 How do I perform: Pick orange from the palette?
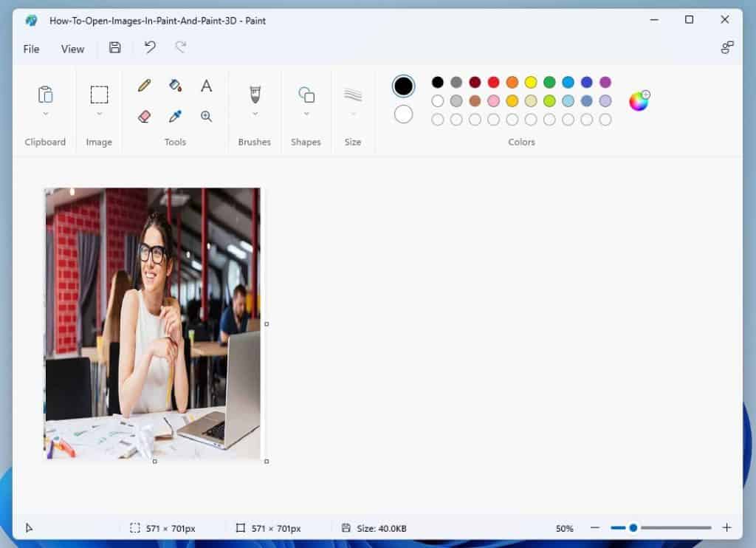point(512,82)
